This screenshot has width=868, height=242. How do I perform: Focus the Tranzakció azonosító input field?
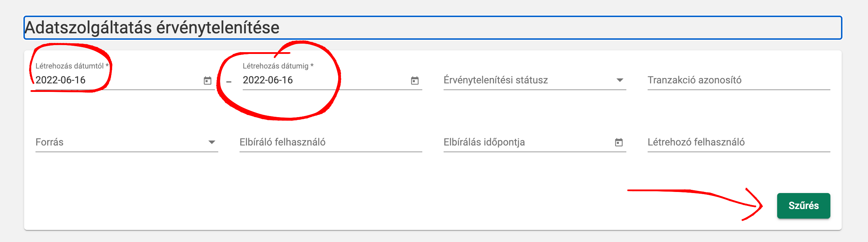click(739, 80)
